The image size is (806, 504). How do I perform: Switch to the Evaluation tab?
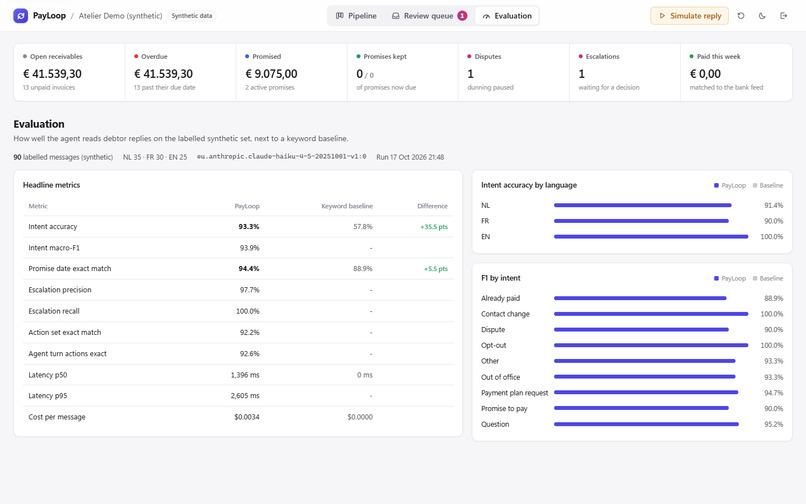coord(507,15)
